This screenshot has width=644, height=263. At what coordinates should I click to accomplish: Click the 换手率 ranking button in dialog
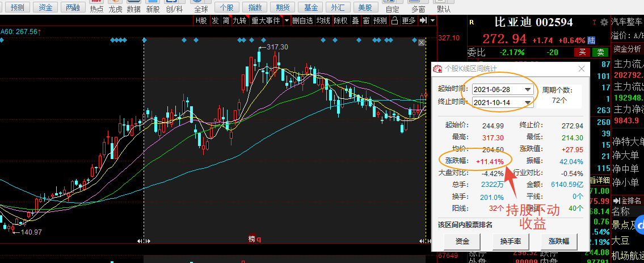click(510, 241)
